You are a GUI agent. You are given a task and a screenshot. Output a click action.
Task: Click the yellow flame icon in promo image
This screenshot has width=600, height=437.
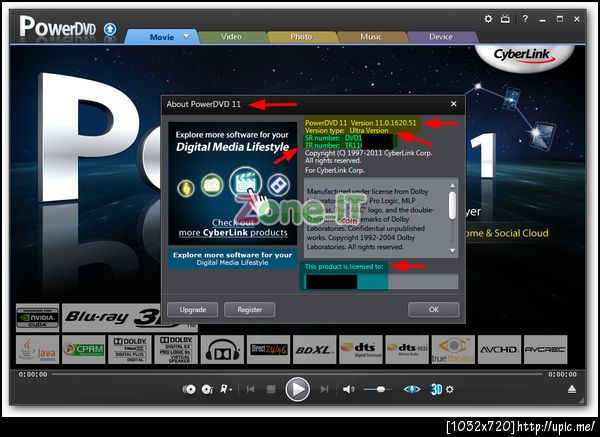tap(186, 188)
